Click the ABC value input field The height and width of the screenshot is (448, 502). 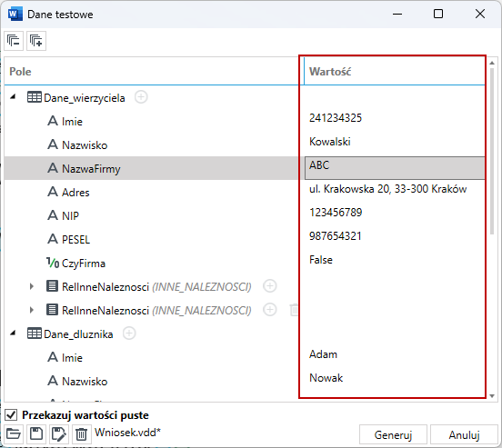395,168
